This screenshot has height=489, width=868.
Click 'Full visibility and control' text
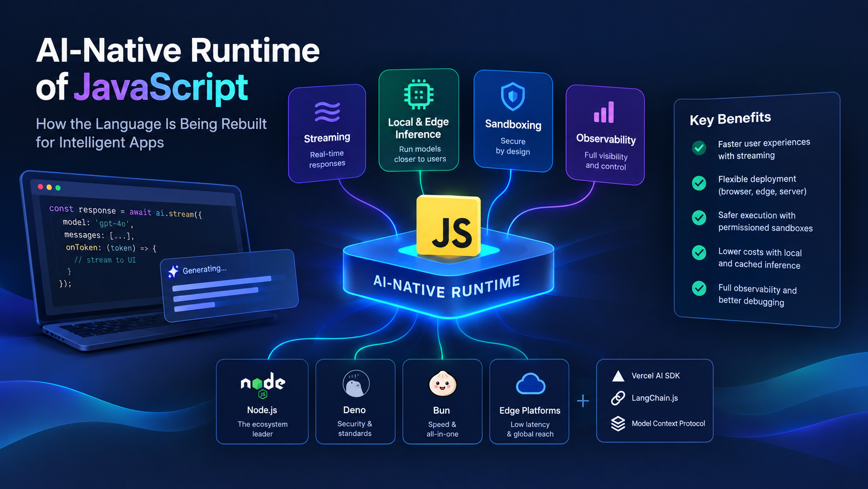click(x=606, y=161)
